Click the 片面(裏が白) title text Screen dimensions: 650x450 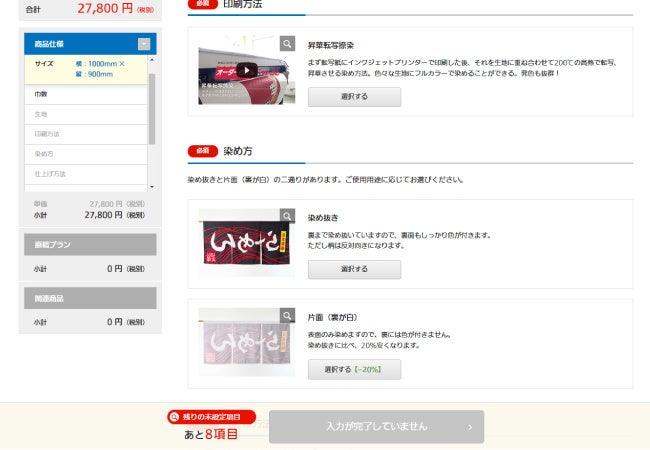332,317
